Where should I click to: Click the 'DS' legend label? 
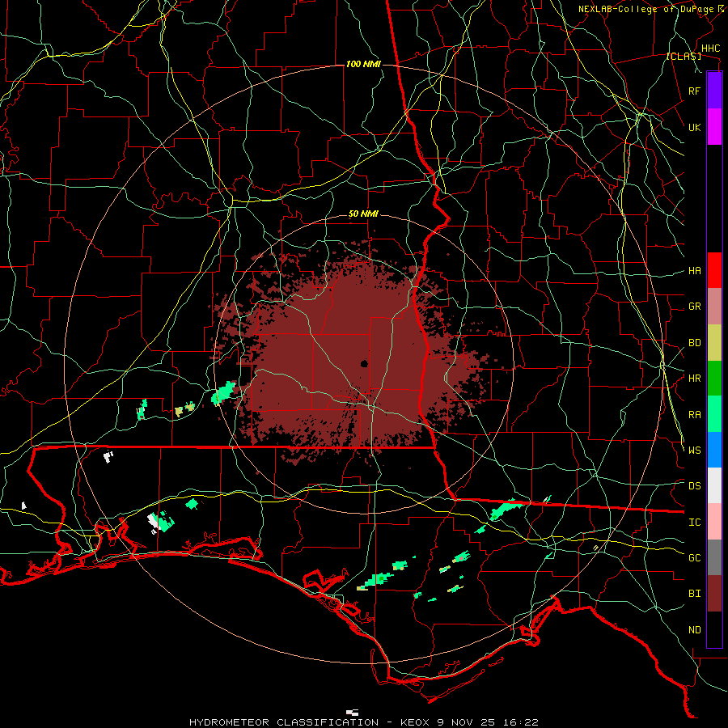coord(694,486)
